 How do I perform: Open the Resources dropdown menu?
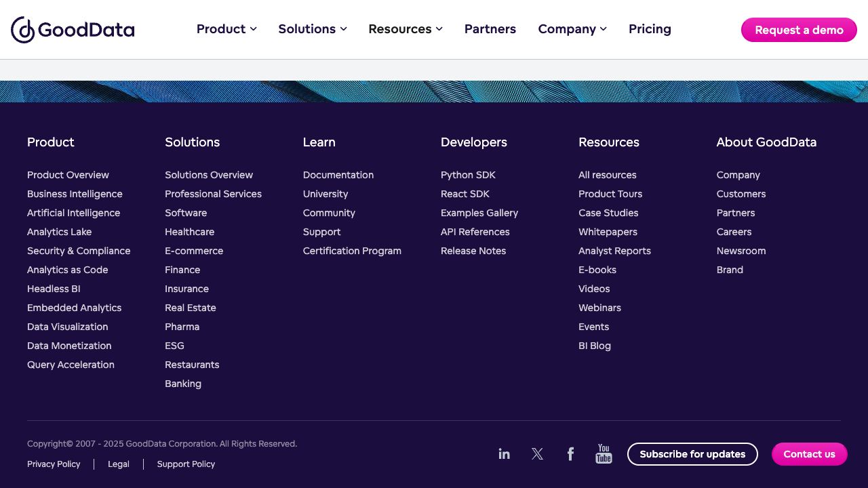click(x=406, y=29)
